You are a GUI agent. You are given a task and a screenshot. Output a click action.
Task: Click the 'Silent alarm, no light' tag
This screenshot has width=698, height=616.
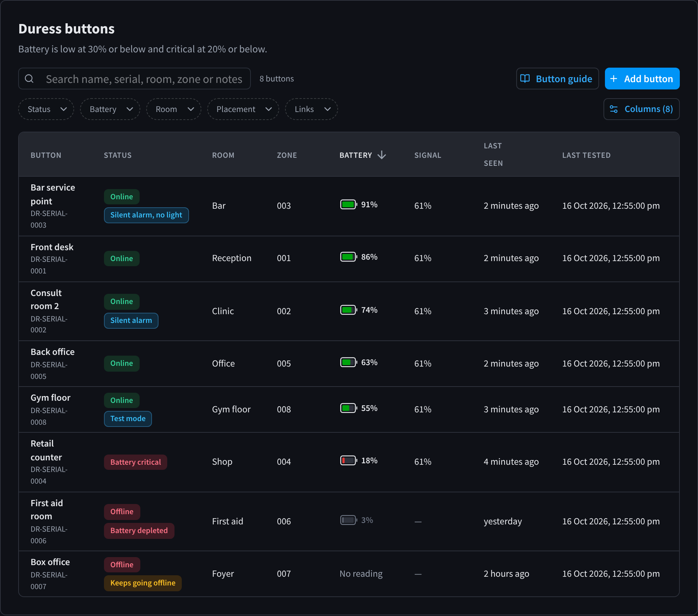point(146,215)
